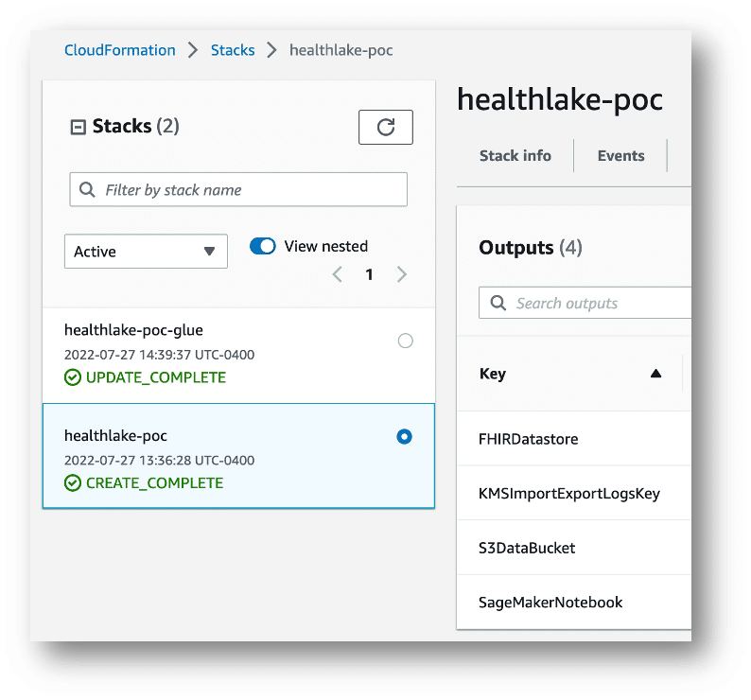Go to next page with right chevron
The height and width of the screenshot is (700, 751).
coord(402,274)
